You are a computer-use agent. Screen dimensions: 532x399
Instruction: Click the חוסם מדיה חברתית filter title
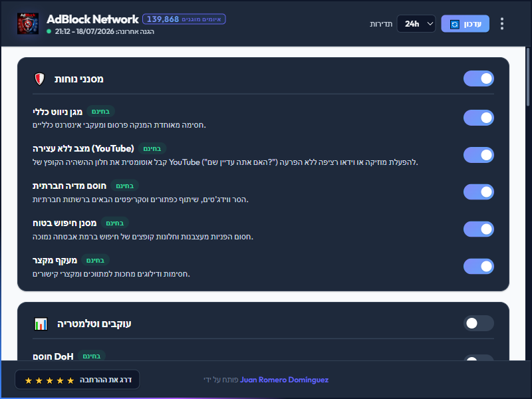click(70, 186)
